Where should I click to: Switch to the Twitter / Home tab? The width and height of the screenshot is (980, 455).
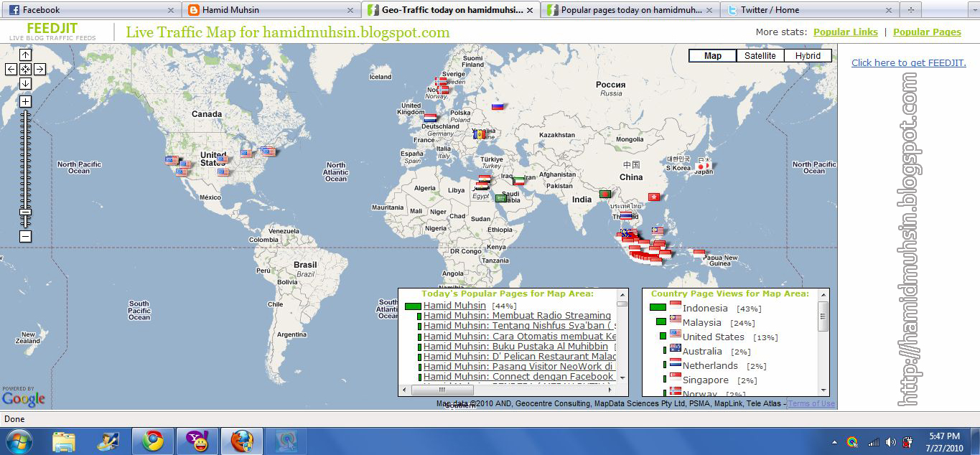[810, 10]
